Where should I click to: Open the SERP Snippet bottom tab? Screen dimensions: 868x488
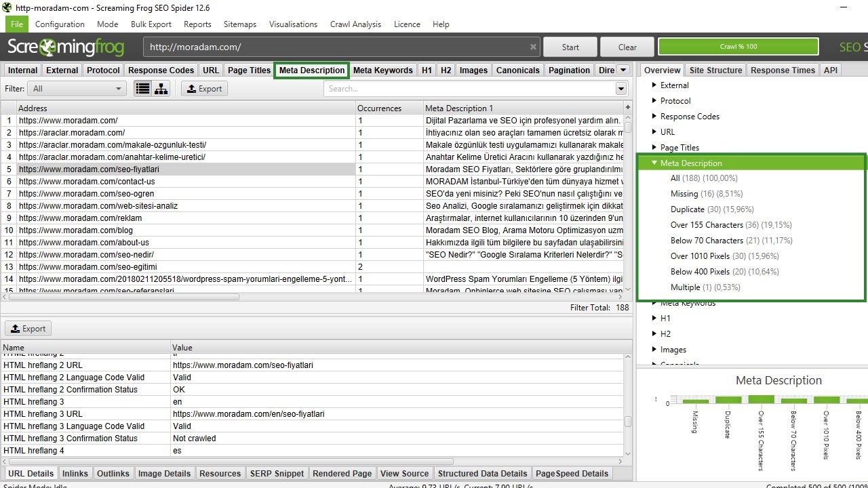tap(277, 473)
